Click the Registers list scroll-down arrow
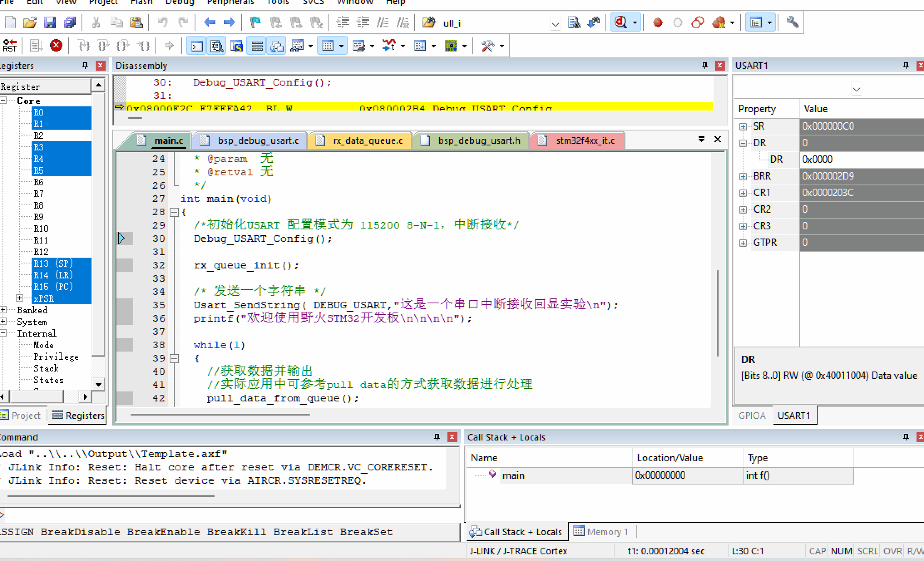The width and height of the screenshot is (924, 561). (99, 384)
